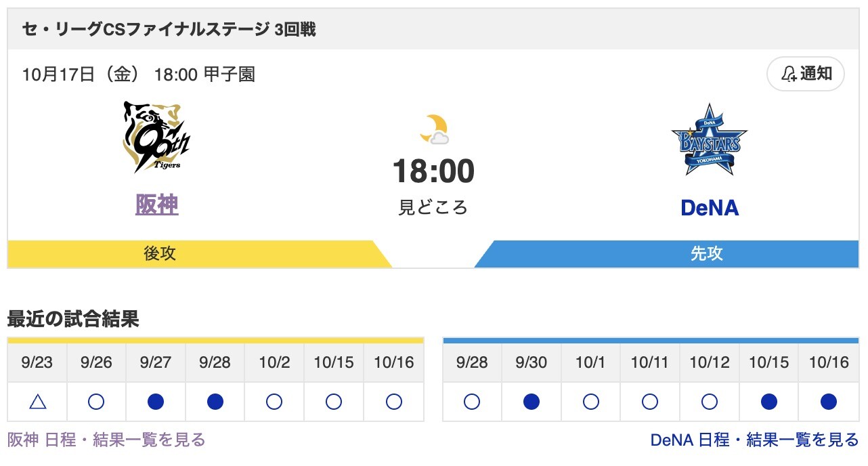Open the DeNA team name link

coord(709,207)
